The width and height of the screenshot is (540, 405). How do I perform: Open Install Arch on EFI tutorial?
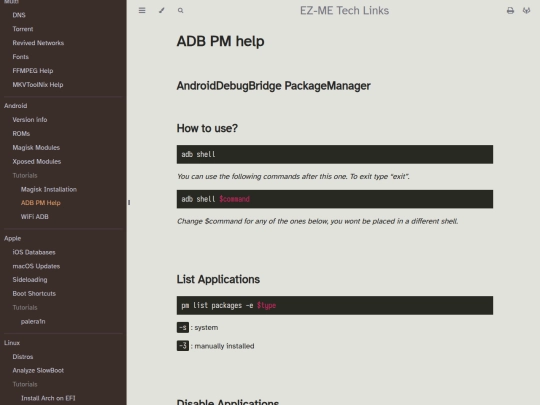pos(48,398)
